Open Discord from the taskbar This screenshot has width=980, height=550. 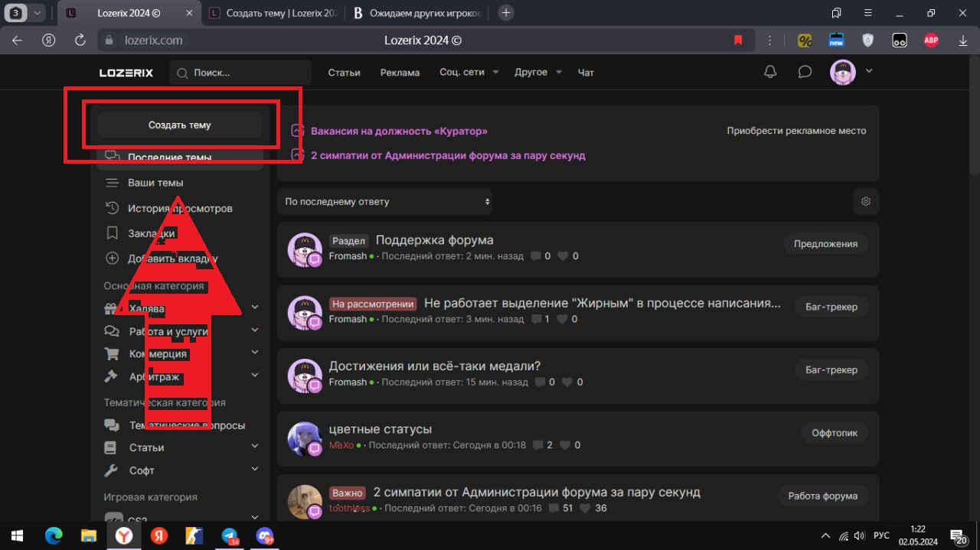(266, 536)
